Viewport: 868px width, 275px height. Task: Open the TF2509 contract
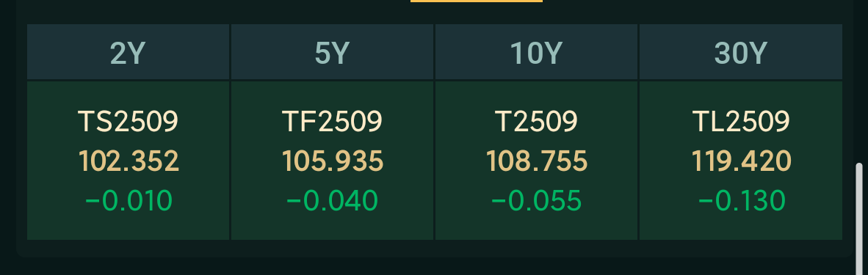(332, 121)
